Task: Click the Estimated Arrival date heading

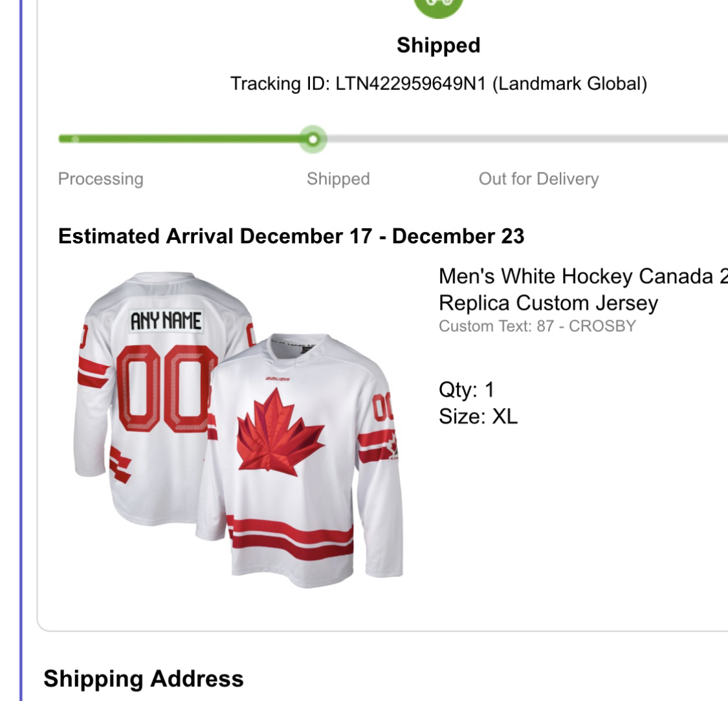Action: pos(291,237)
